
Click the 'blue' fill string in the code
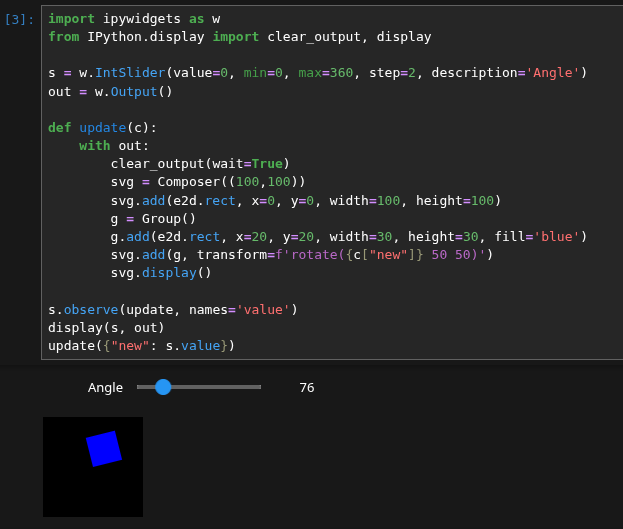(556, 237)
